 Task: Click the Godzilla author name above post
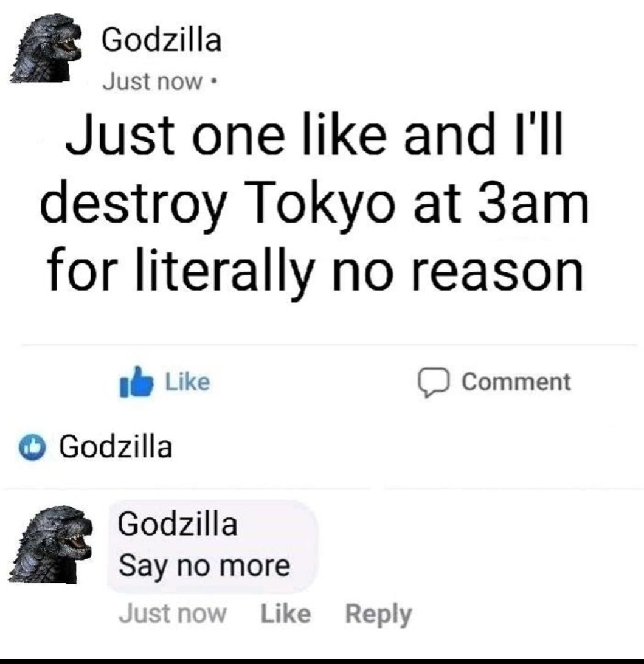tap(162, 40)
